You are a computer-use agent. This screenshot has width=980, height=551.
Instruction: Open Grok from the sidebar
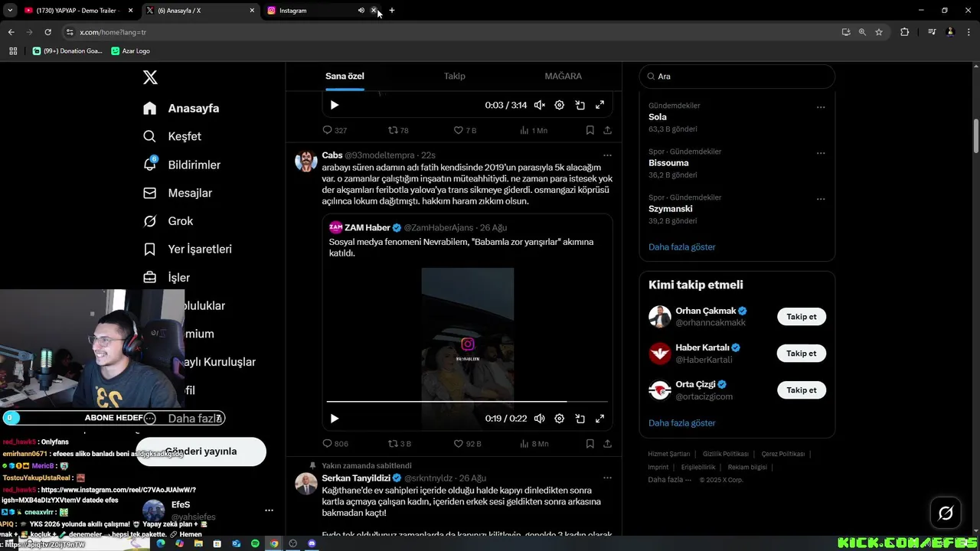coord(168,221)
